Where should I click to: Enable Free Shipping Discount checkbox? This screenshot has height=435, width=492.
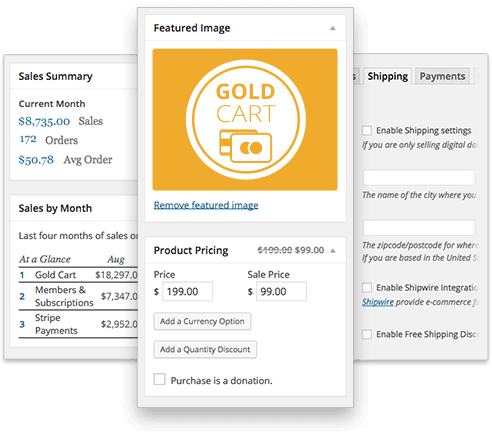click(367, 334)
